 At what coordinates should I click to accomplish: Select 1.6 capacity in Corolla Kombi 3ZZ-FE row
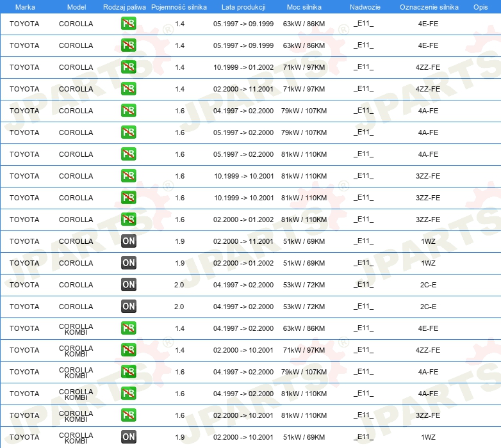[x=179, y=415]
